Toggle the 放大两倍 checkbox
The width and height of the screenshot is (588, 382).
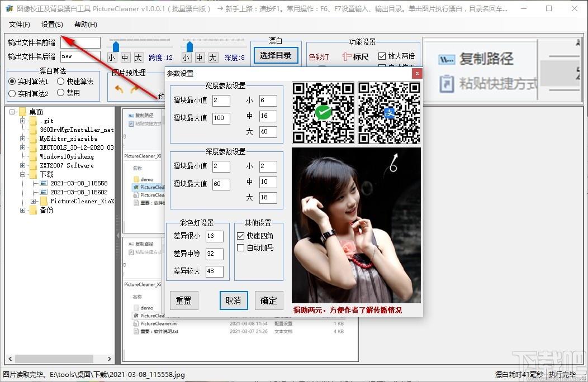coord(382,56)
